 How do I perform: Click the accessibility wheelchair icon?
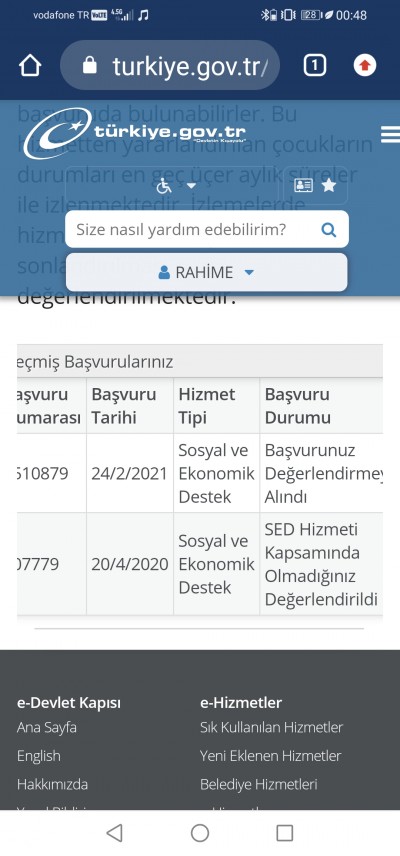click(x=164, y=186)
